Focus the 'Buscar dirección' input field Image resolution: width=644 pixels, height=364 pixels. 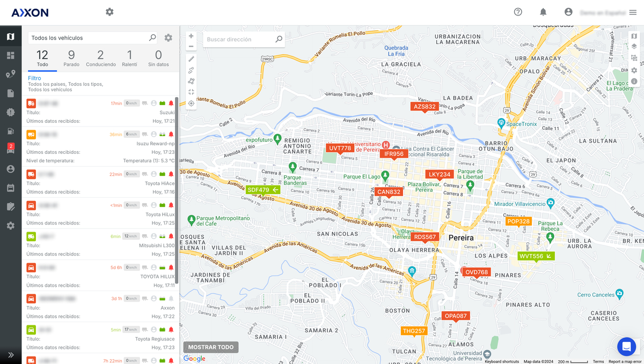(x=238, y=39)
